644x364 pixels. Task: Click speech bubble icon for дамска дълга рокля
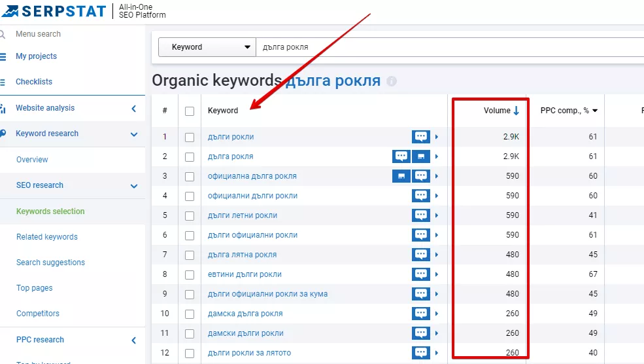pos(421,314)
